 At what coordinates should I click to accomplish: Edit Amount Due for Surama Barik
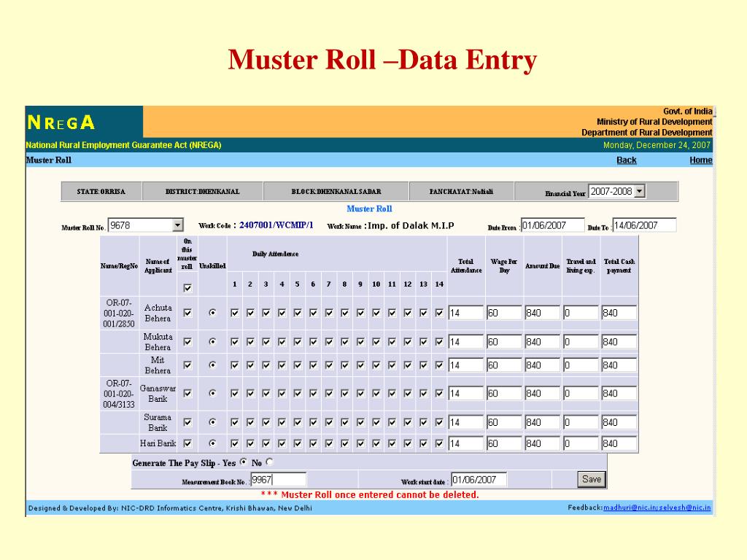[x=542, y=422]
